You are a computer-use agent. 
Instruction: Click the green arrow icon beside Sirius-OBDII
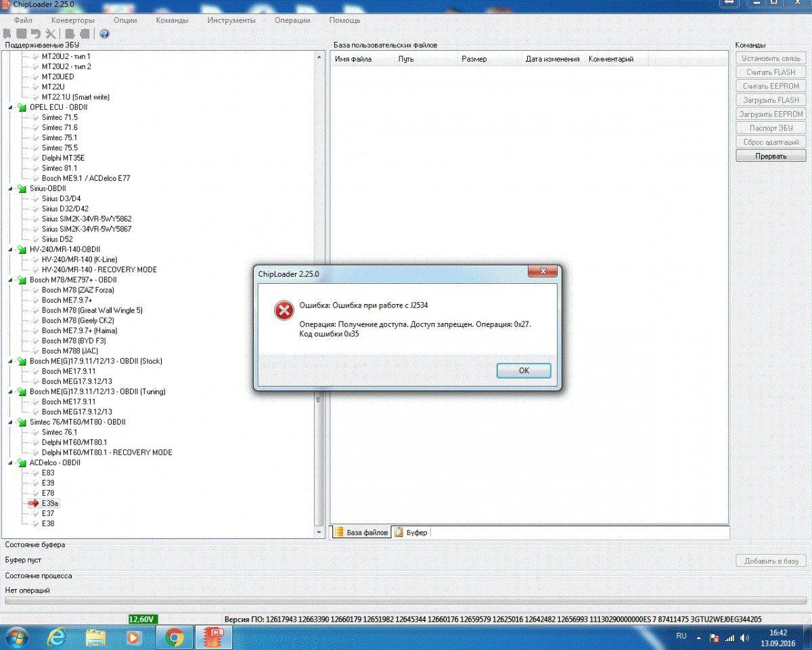click(x=22, y=188)
